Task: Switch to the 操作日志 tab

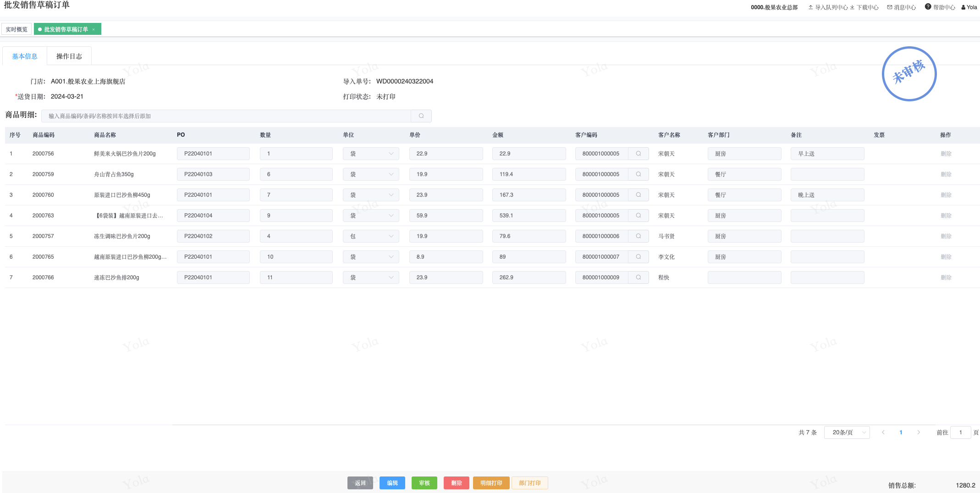Action: pyautogui.click(x=69, y=56)
